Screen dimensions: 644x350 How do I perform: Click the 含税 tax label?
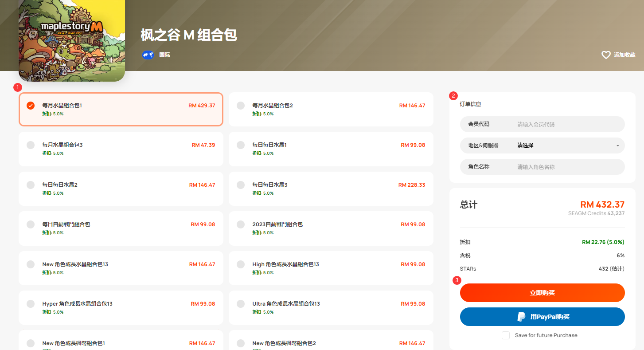465,256
